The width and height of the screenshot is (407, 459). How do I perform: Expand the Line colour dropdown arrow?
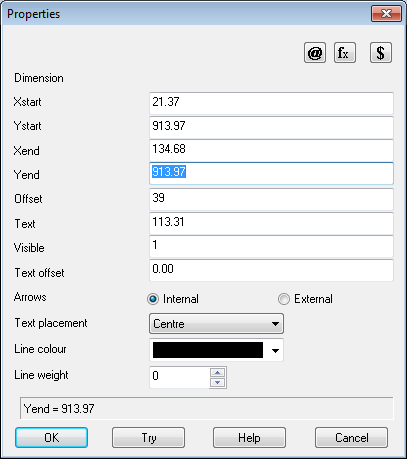coord(275,350)
